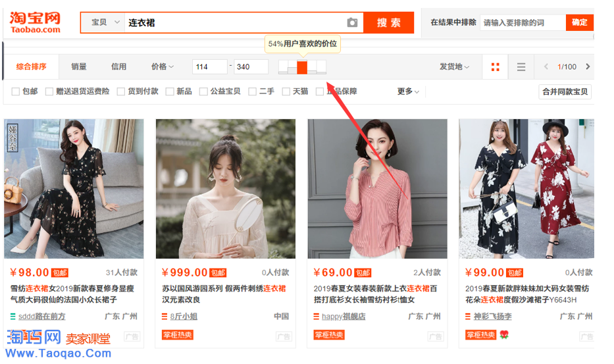Click 掌柜热卖 badge under 神彩飞扬李

coord(481,335)
